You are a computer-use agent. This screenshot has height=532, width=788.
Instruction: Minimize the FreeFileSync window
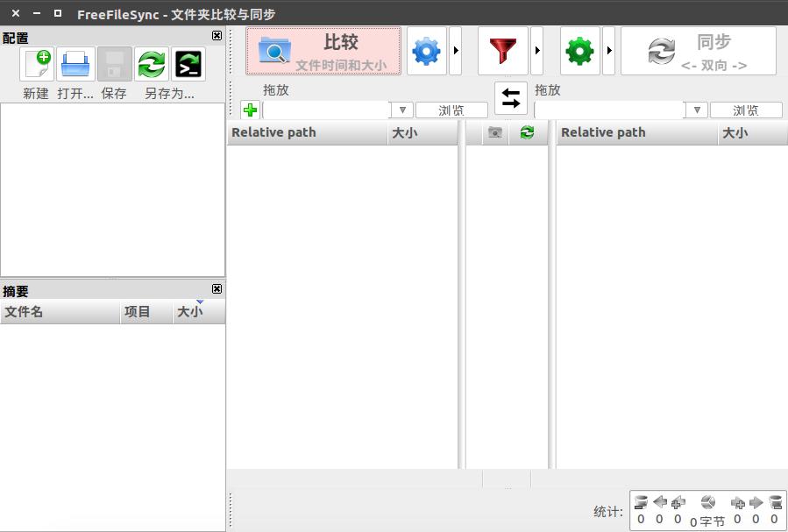37,13
